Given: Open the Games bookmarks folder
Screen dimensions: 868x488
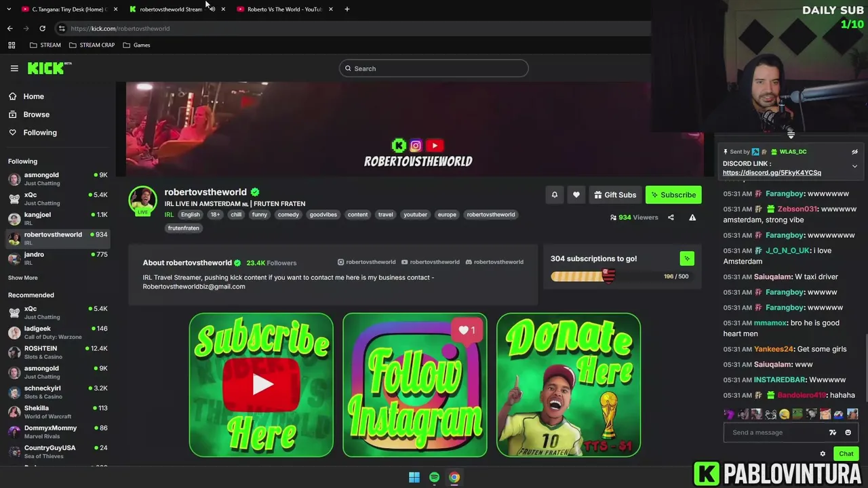Looking at the screenshot, I should tap(137, 45).
